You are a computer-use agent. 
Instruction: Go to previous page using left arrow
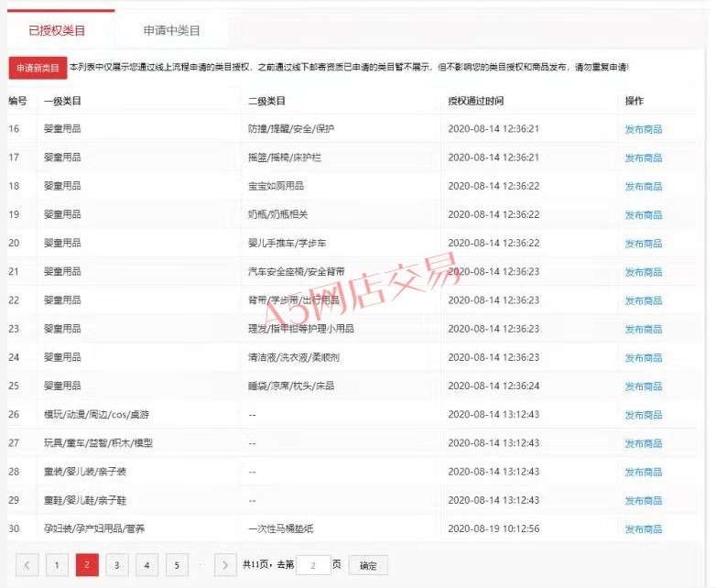coord(27,565)
